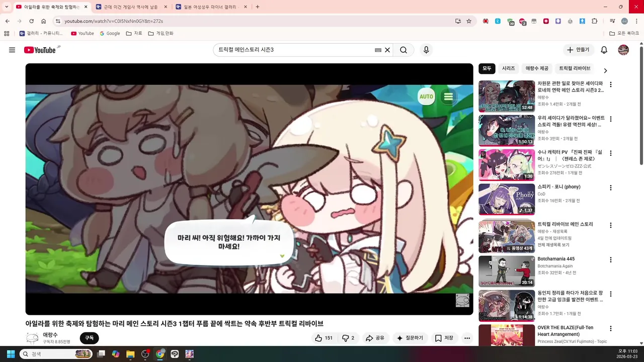Screen dimensions: 644x362
Task: Open Windows Start menu
Action: tap(11, 354)
